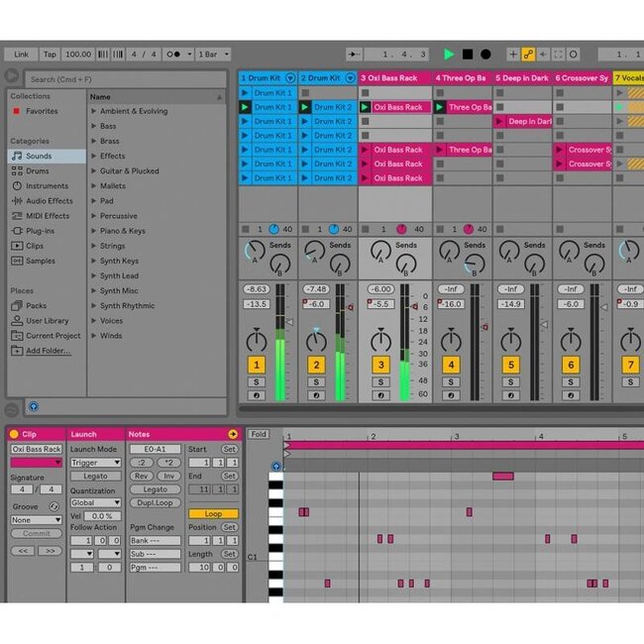The height and width of the screenshot is (644, 644).
Task: Click the Dupl.Loop button
Action: click(155, 502)
